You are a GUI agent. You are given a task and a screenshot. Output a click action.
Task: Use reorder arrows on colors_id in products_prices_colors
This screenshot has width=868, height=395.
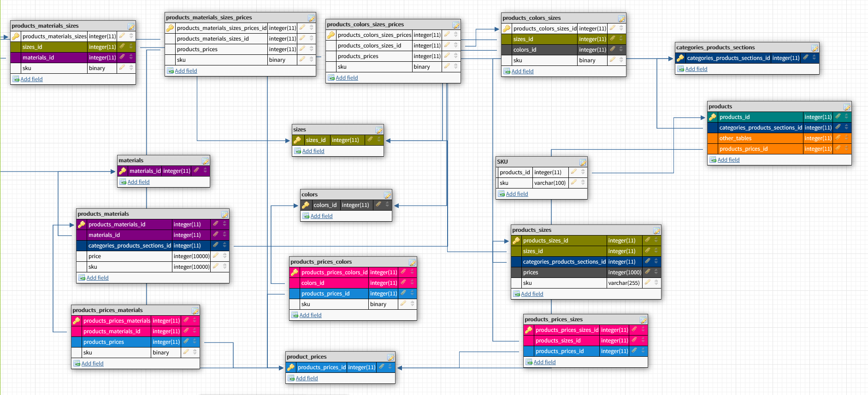413,283
